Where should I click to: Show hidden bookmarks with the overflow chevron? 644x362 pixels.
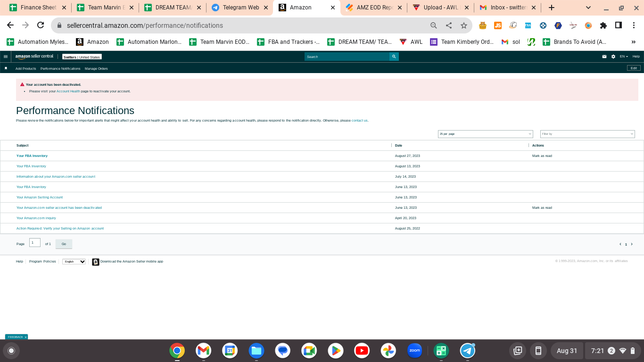click(x=634, y=42)
